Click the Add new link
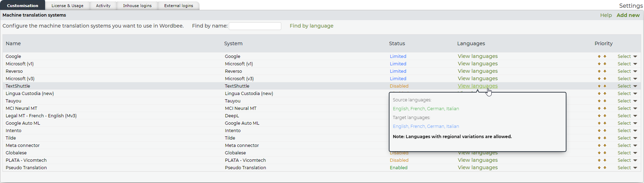644x183 pixels. (x=628, y=15)
